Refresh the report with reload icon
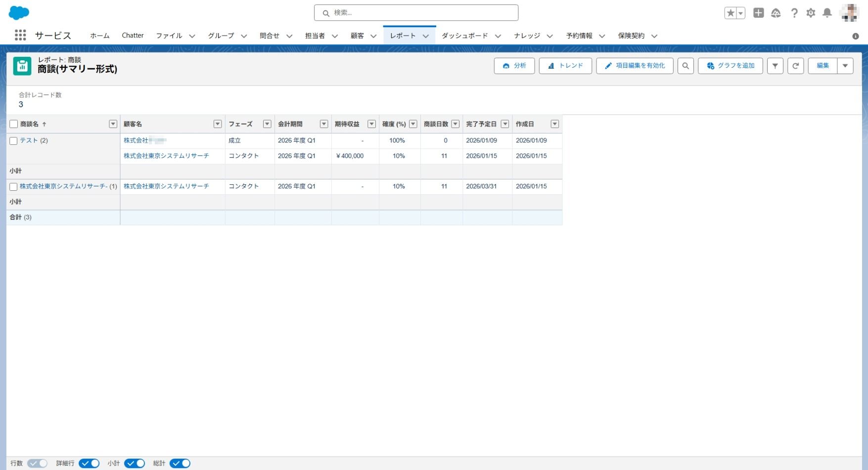Screen dimensions: 868x470 (x=795, y=66)
